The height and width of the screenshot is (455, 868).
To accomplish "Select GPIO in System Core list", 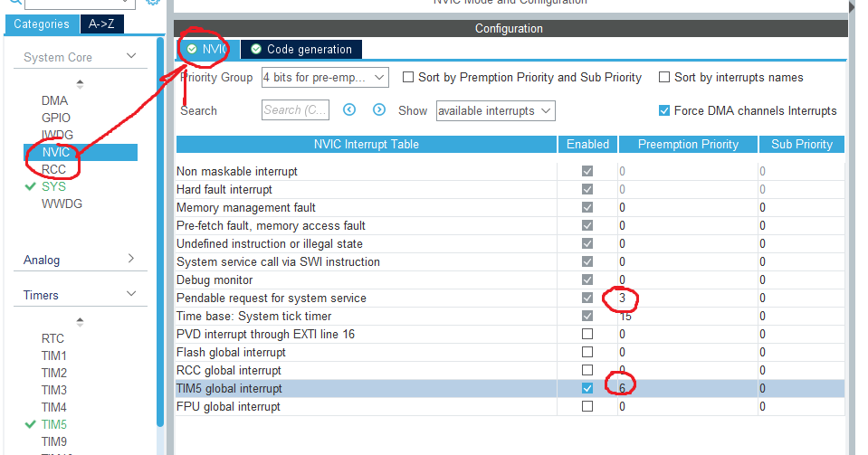I will [55, 118].
